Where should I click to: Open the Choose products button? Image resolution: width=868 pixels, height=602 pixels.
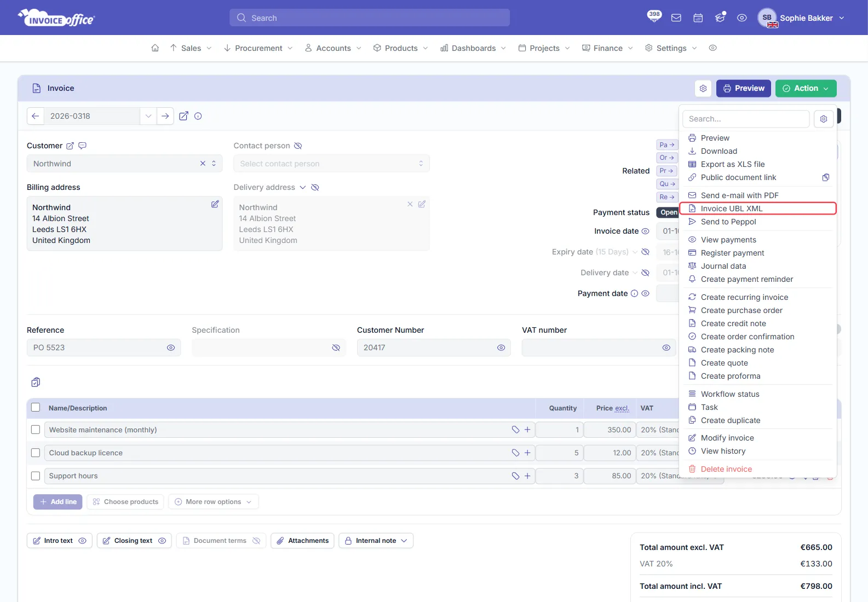click(125, 502)
